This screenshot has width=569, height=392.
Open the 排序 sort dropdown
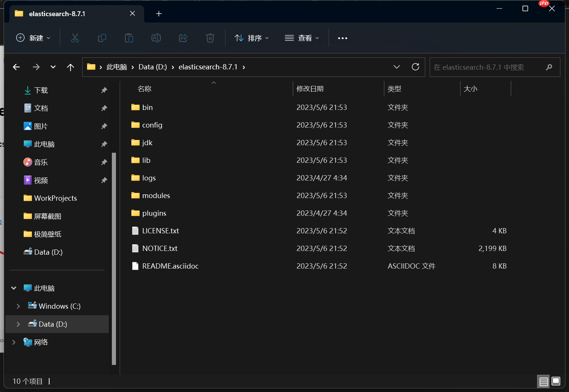point(252,38)
